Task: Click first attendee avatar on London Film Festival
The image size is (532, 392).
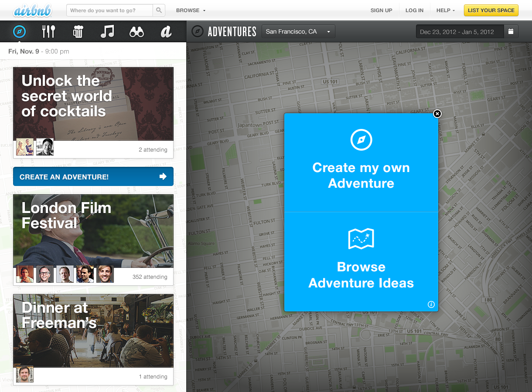Action: pos(25,274)
